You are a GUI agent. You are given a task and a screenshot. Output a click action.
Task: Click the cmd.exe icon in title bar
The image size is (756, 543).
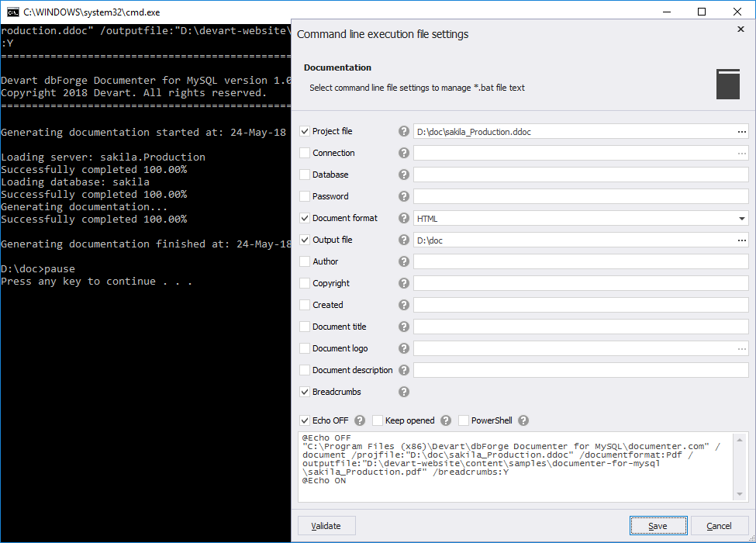pos(13,12)
